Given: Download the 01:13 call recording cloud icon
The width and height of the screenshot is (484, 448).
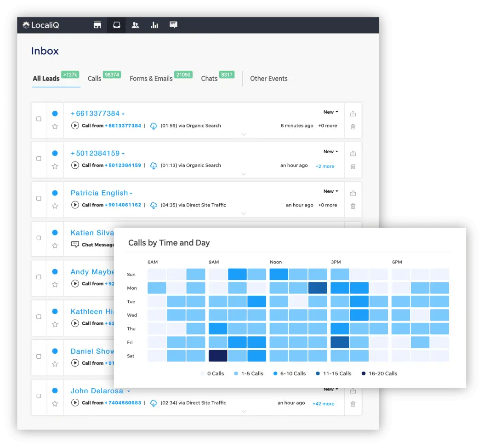Looking at the screenshot, I should [154, 166].
